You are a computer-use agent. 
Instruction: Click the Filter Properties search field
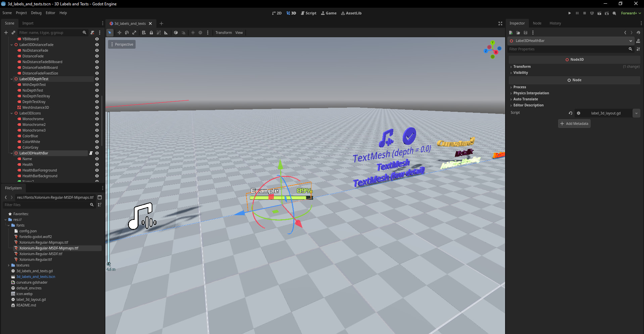(567, 49)
